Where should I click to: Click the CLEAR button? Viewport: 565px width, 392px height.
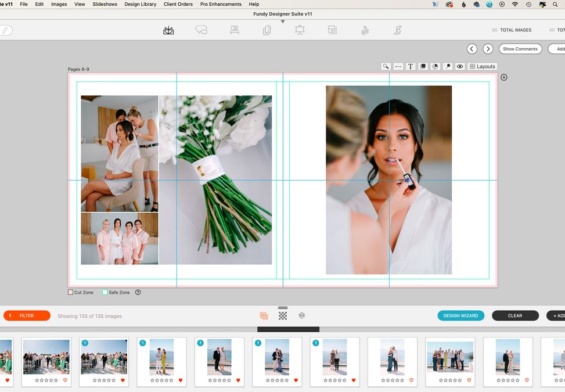click(x=515, y=316)
